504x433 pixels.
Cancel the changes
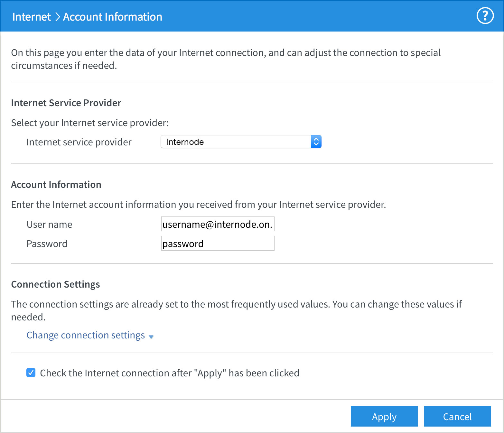tap(457, 416)
